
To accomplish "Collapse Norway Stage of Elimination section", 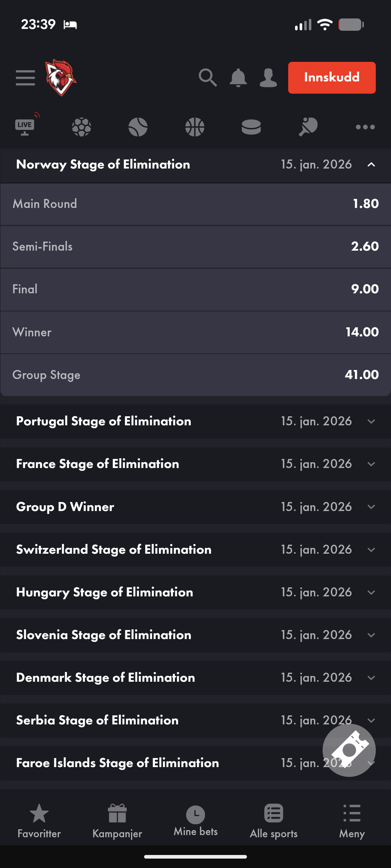I will [x=371, y=165].
